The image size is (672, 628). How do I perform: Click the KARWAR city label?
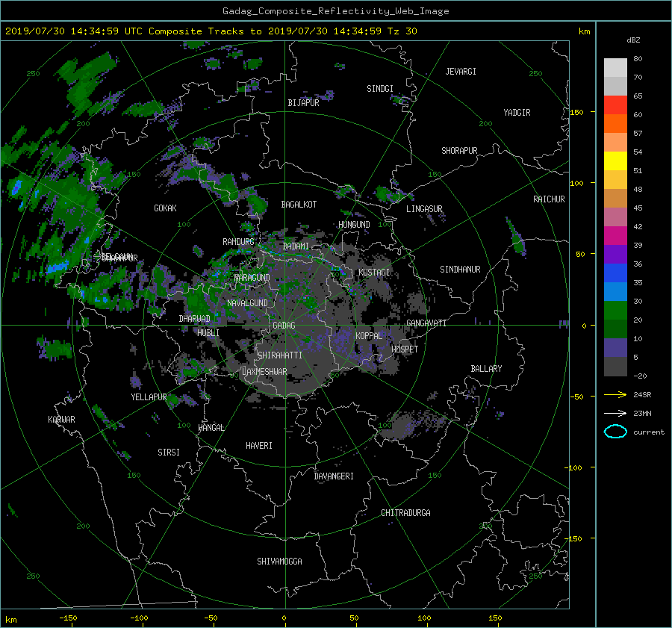(61, 420)
